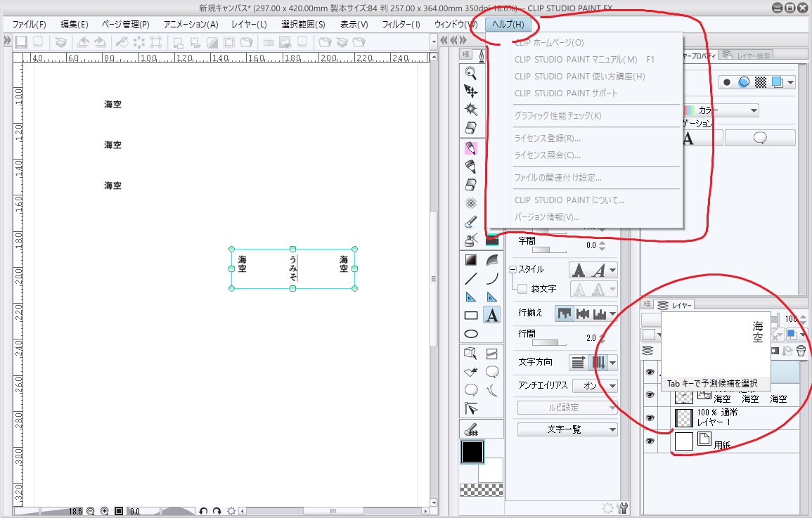Pick the gradient tool
812x518 pixels.
(x=471, y=260)
